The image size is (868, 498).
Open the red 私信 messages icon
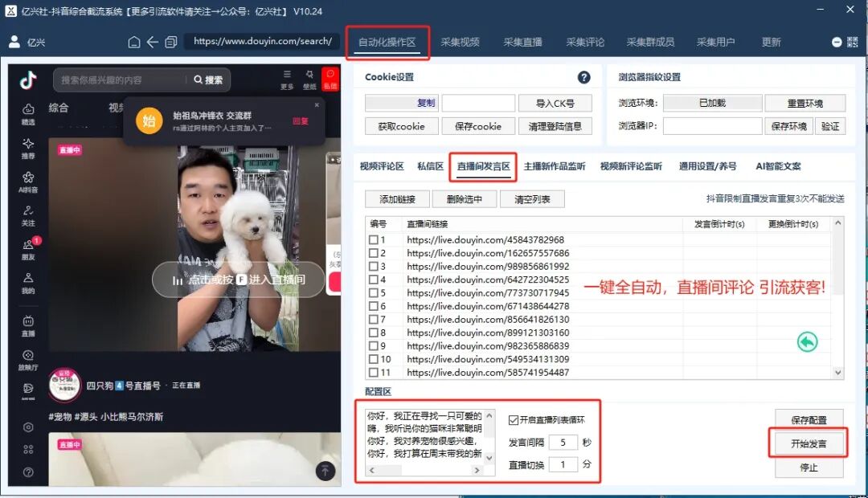(x=330, y=80)
